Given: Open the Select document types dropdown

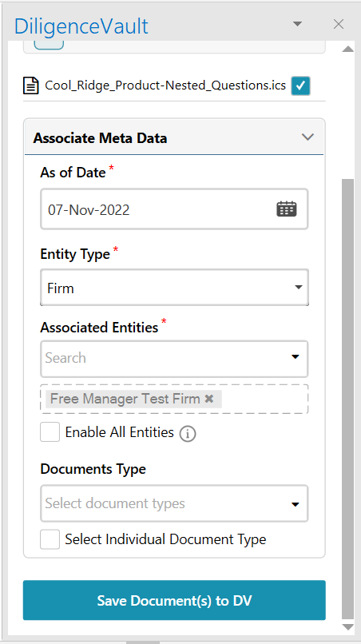Looking at the screenshot, I should pos(174,503).
